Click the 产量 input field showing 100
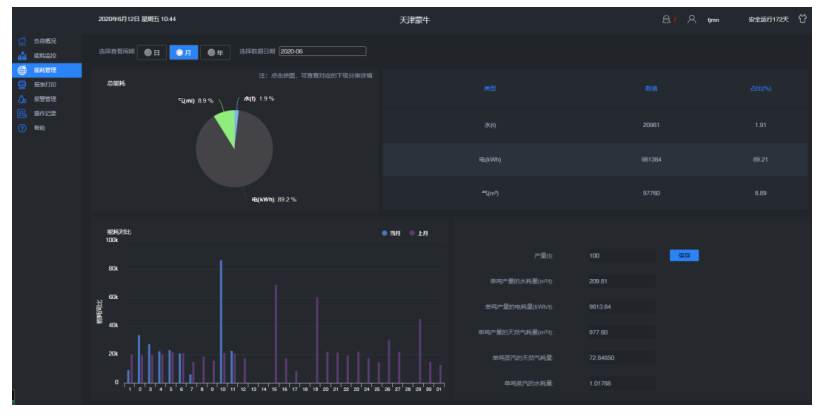Image resolution: width=819 pixels, height=418 pixels. (x=621, y=256)
